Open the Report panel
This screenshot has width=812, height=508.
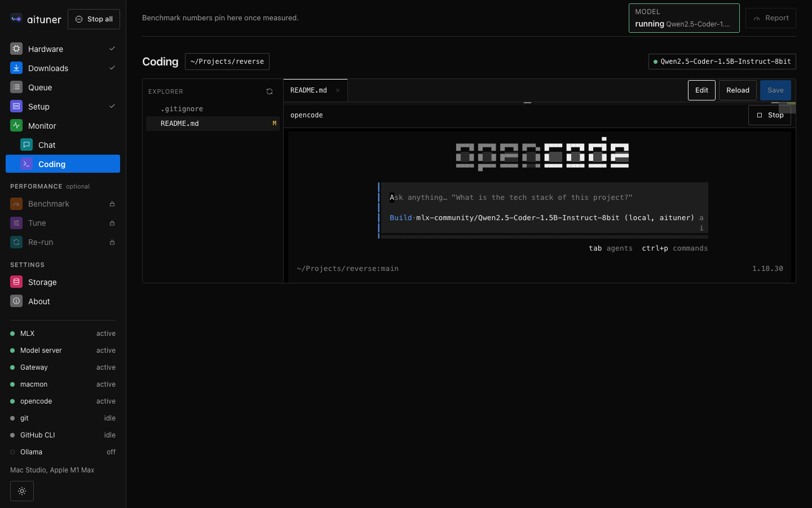(x=771, y=18)
